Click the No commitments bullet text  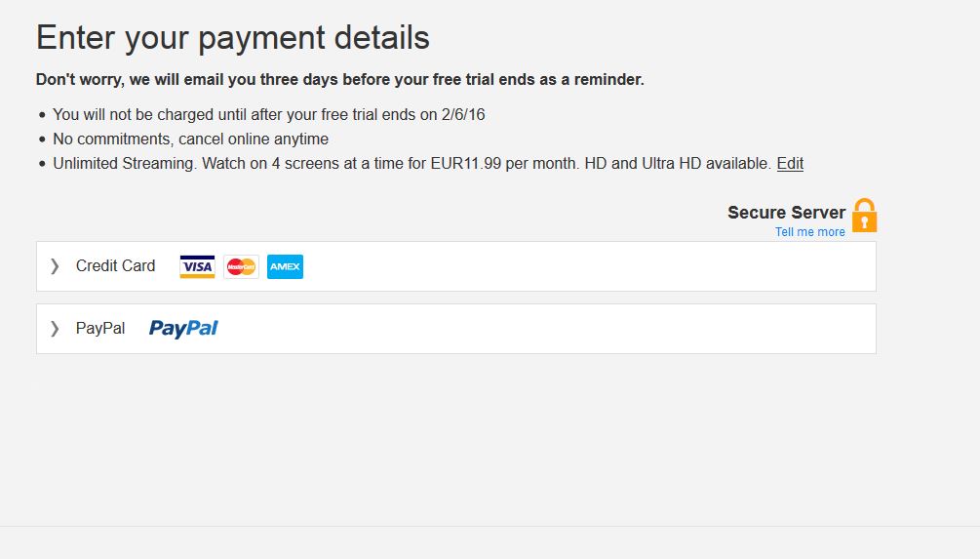190,139
